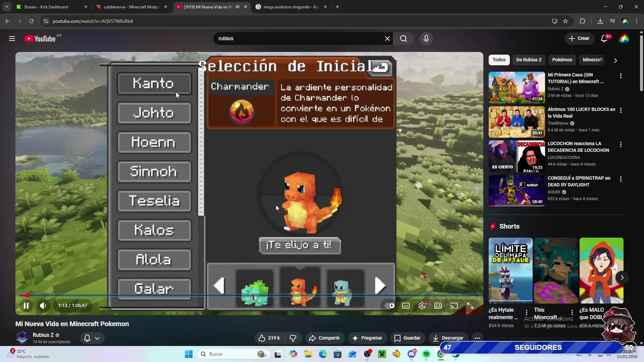Screen dimensions: 644x362
Task: Open Spotify from the taskbar
Action: coord(426,354)
